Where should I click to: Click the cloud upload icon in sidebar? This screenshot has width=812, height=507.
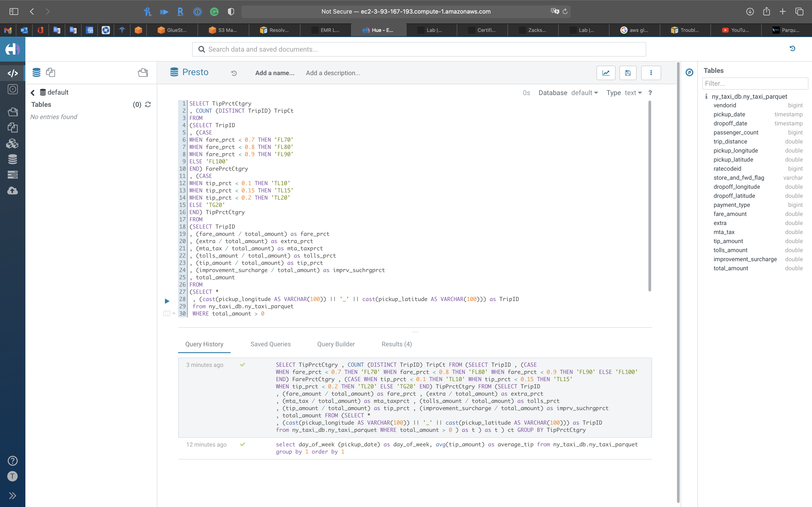12,191
